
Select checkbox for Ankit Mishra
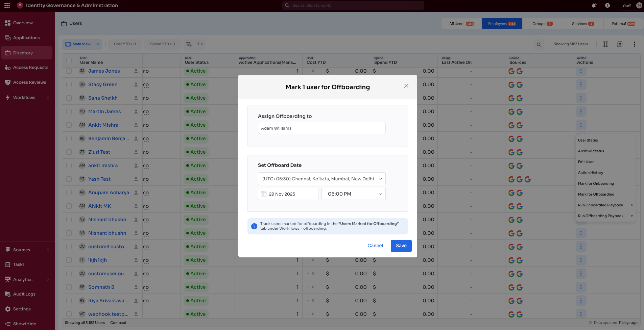click(69, 125)
